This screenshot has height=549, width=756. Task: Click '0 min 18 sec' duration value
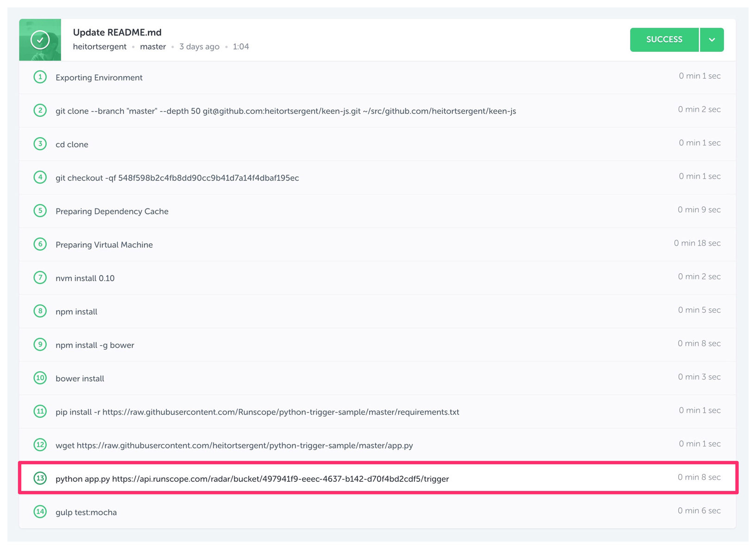point(697,243)
